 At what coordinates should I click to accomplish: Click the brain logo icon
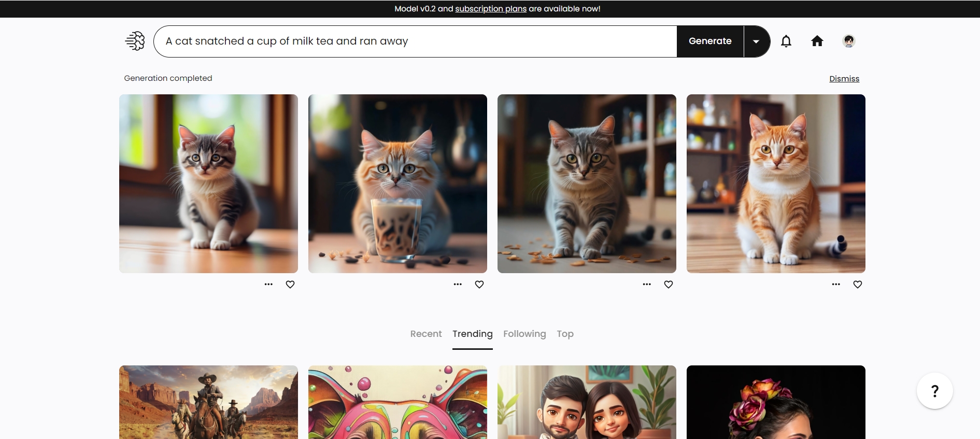pyautogui.click(x=135, y=41)
